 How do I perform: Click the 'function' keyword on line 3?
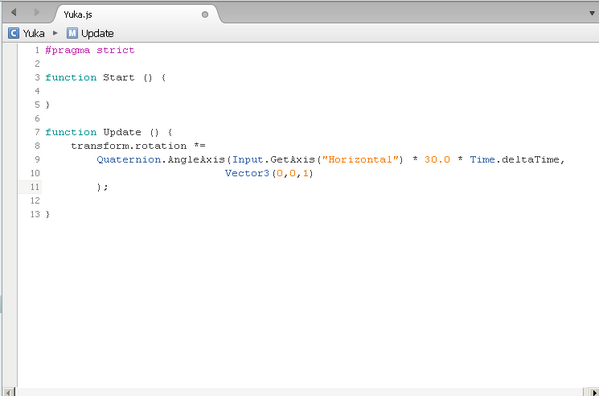click(71, 78)
